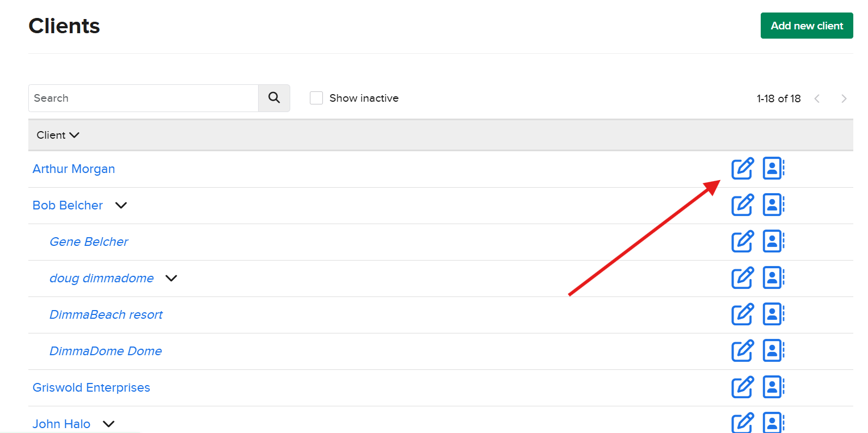This screenshot has width=868, height=433.
Task: Go to the previous page arrow
Action: [817, 98]
